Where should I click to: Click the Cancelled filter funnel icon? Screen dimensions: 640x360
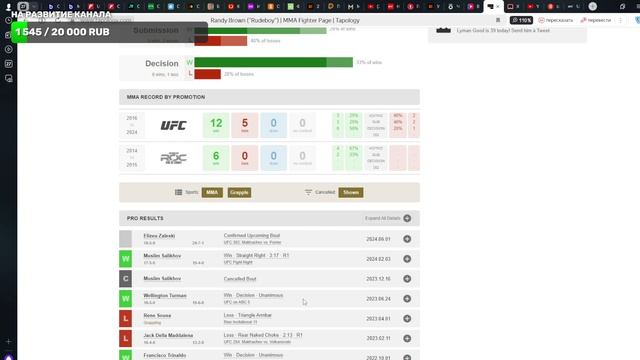(x=308, y=192)
